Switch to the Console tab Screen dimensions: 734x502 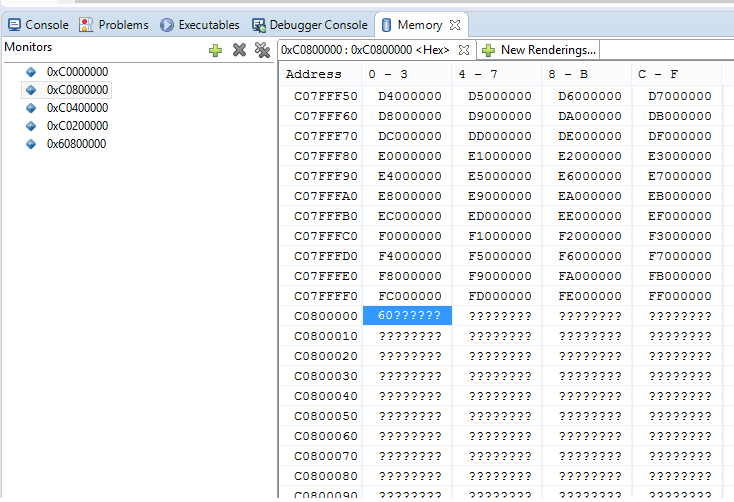(x=38, y=25)
